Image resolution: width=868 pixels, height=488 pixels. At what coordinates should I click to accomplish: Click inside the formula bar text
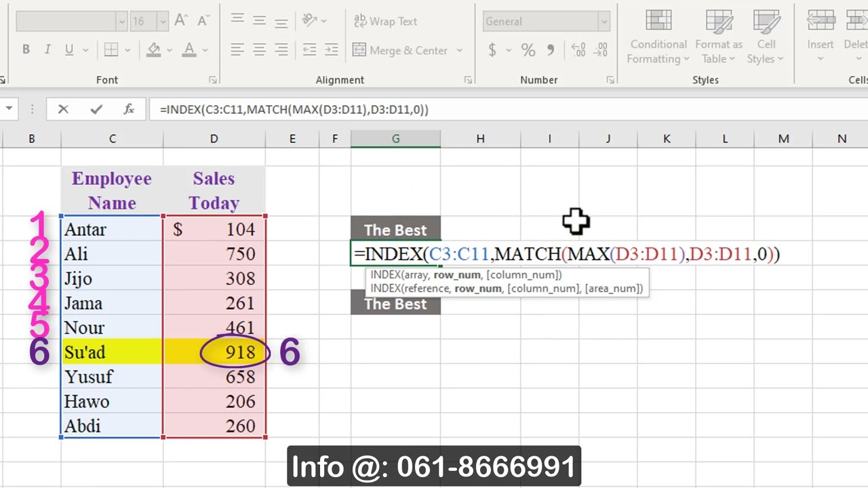pyautogui.click(x=294, y=109)
